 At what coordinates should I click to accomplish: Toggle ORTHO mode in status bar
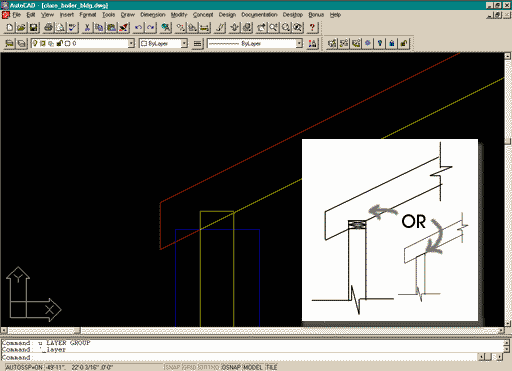pos(209,367)
